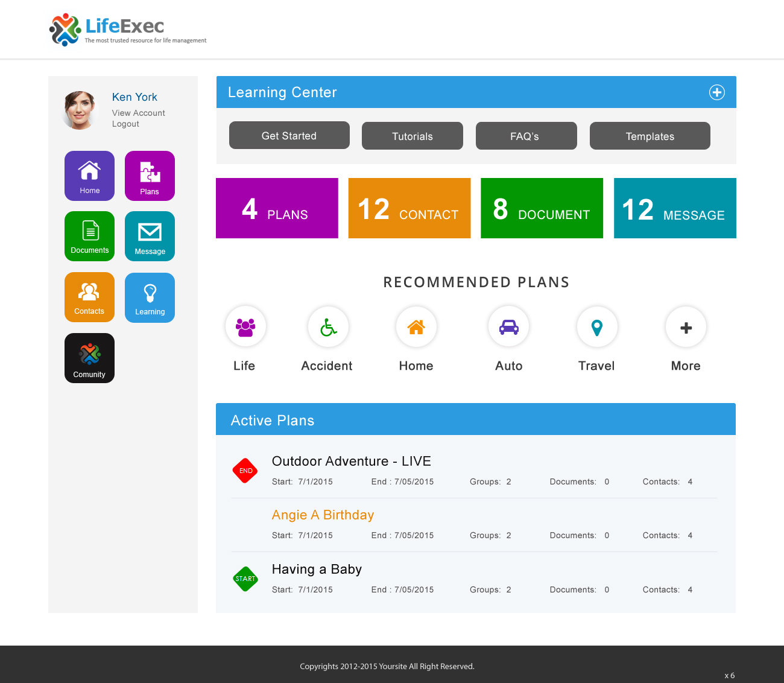Toggle END status on Outdoor Adventure
Image resolution: width=784 pixels, height=683 pixels.
pyautogui.click(x=245, y=471)
